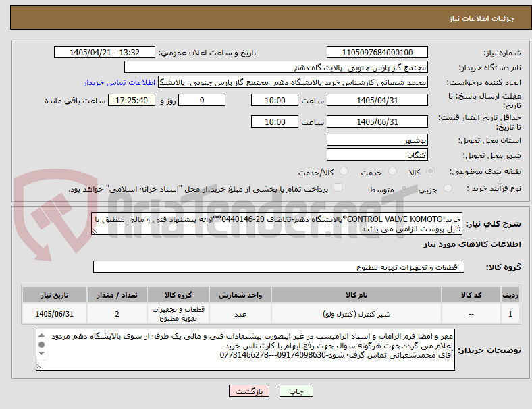Click the resize grip of description box
Image resolution: width=532 pixels, height=409 pixels.
coord(95,231)
